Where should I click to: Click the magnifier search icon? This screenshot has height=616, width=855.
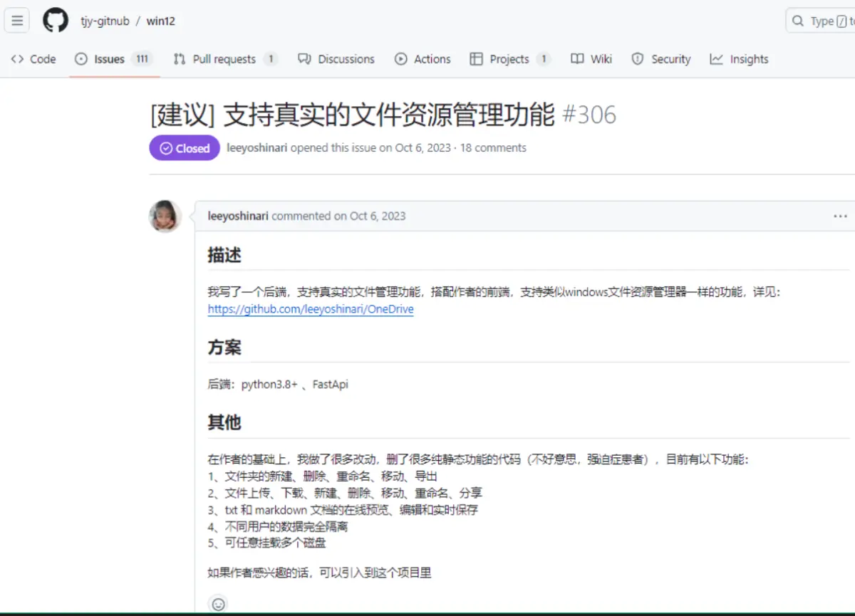pos(798,21)
